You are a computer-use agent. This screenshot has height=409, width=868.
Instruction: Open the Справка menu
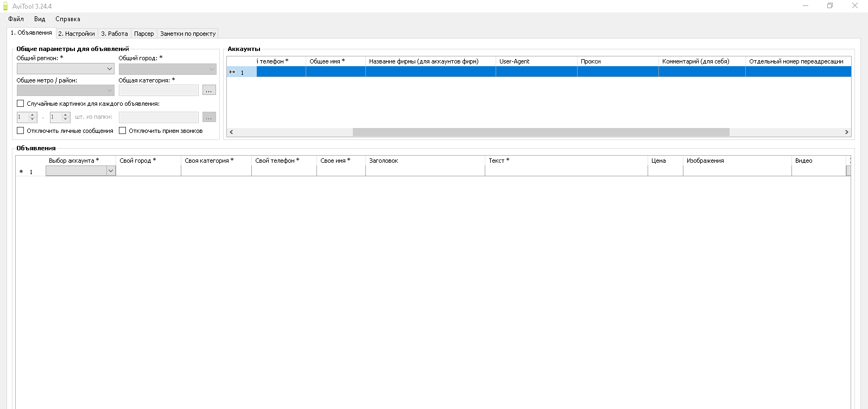(x=68, y=19)
